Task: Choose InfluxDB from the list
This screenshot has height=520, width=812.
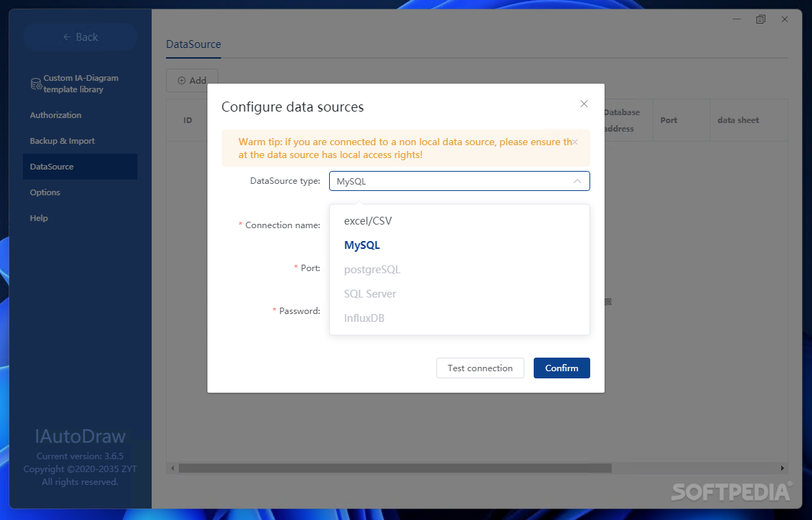Action: (459, 318)
